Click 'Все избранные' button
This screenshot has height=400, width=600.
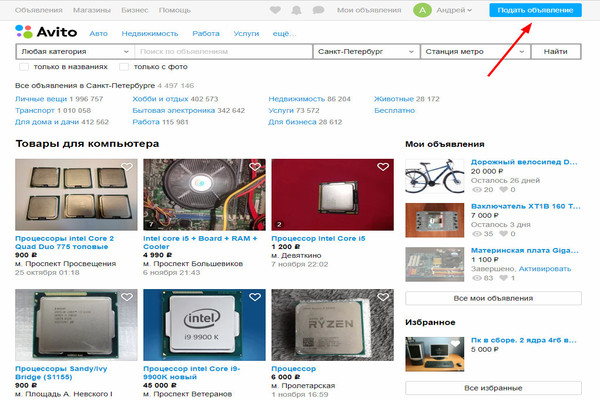[493, 388]
